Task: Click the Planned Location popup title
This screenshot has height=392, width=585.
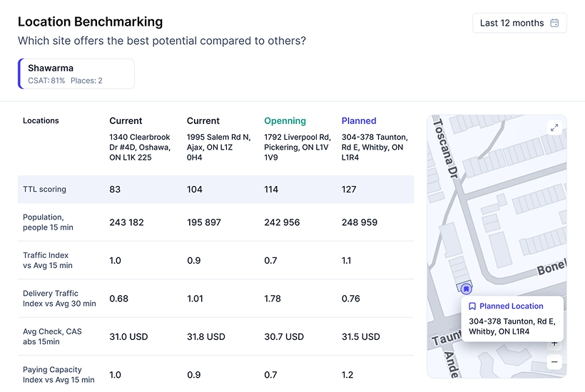Action: pos(511,306)
